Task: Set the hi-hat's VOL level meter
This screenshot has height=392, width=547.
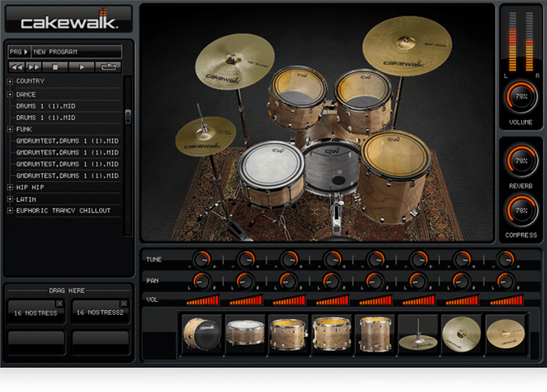Action: [x=419, y=300]
